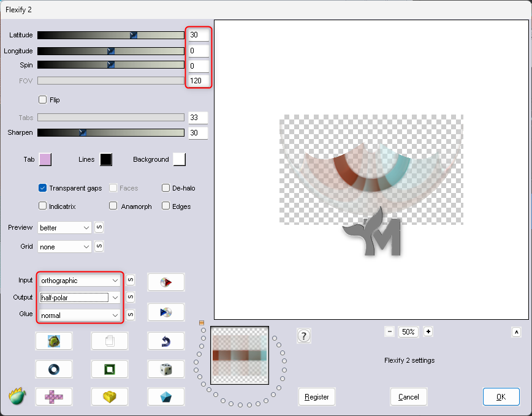Click the Latitude value input field
Screen dimensions: 532x416
click(197, 35)
